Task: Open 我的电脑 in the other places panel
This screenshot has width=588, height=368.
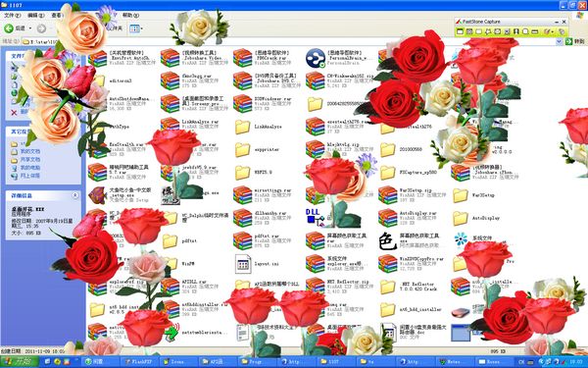Action: tap(30, 168)
